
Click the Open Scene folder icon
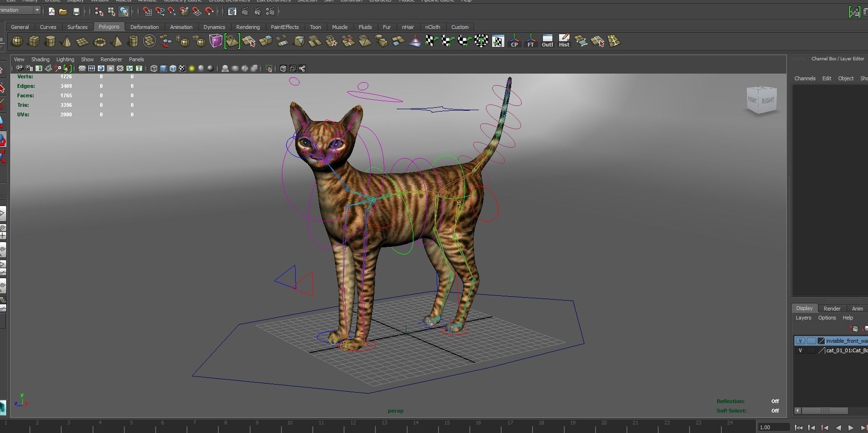63,11
